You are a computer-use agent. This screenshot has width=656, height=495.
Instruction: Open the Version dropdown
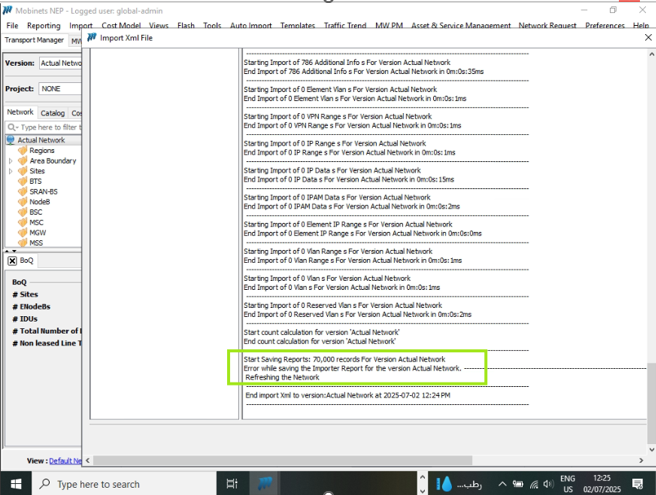point(60,63)
